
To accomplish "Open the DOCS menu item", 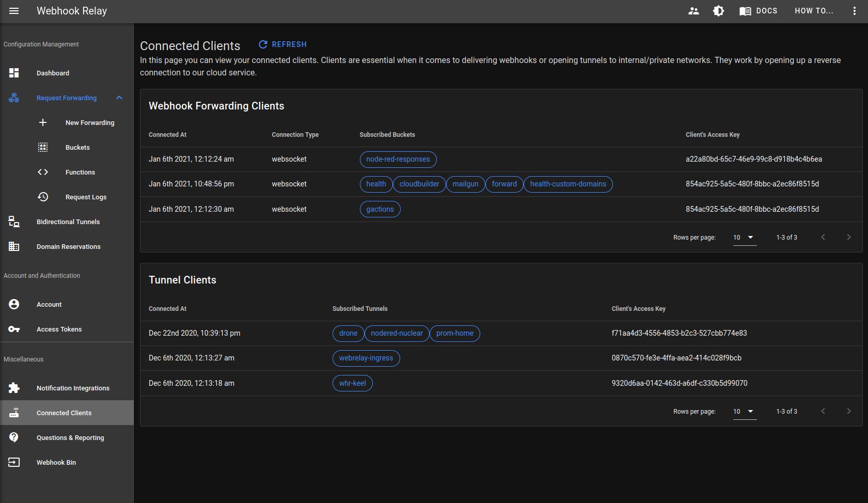I will coord(758,10).
